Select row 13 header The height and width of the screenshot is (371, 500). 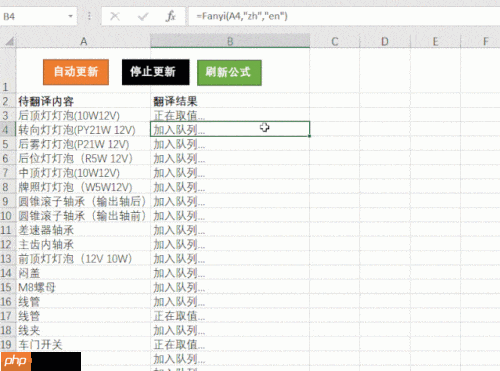tap(8, 258)
